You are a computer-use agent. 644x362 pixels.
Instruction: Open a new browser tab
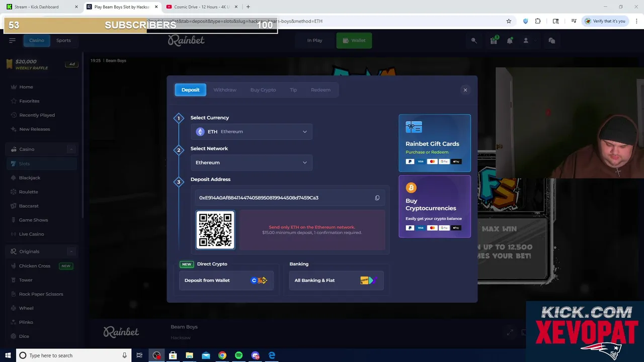point(248,7)
